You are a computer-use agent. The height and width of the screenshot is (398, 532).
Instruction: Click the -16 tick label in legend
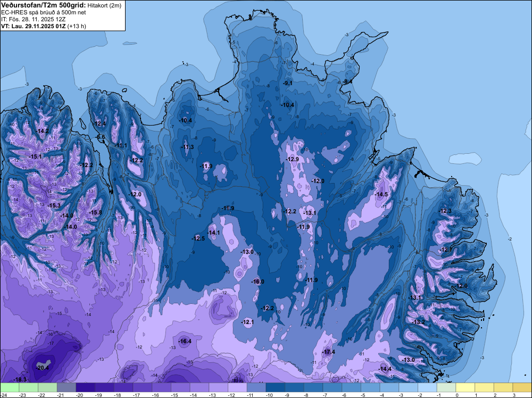[x=156, y=395]
